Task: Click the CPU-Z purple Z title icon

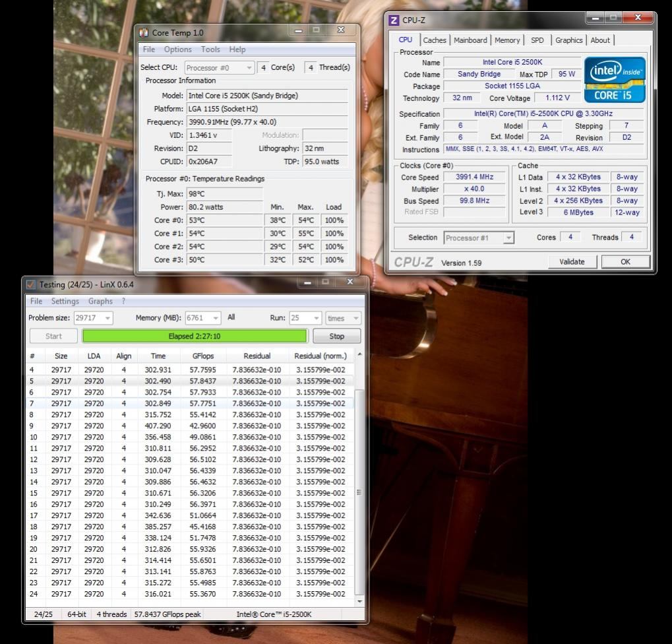Action: pyautogui.click(x=394, y=20)
